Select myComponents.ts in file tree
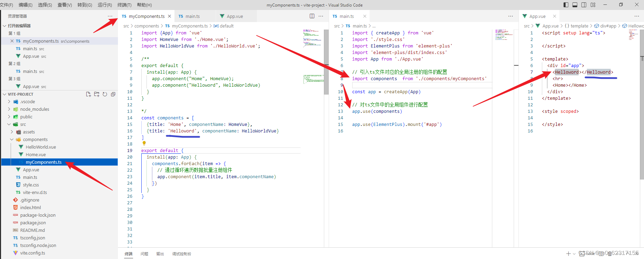Image resolution: width=644 pixels, height=259 pixels. (x=59, y=162)
